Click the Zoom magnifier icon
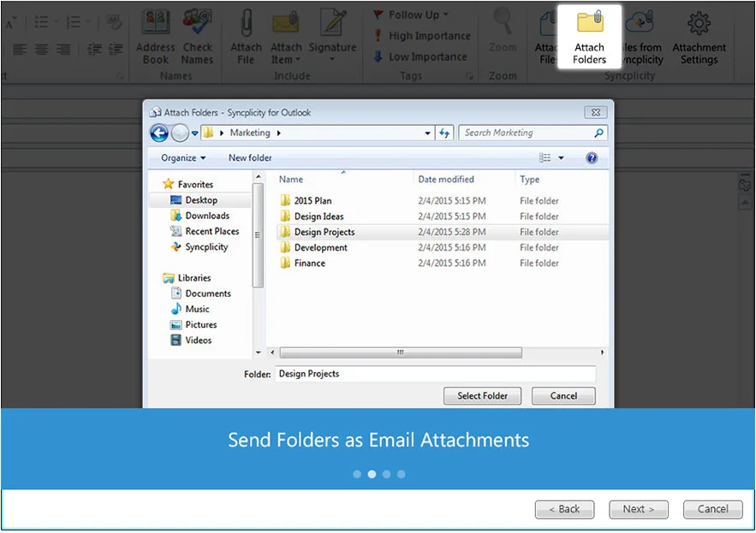 click(x=503, y=21)
